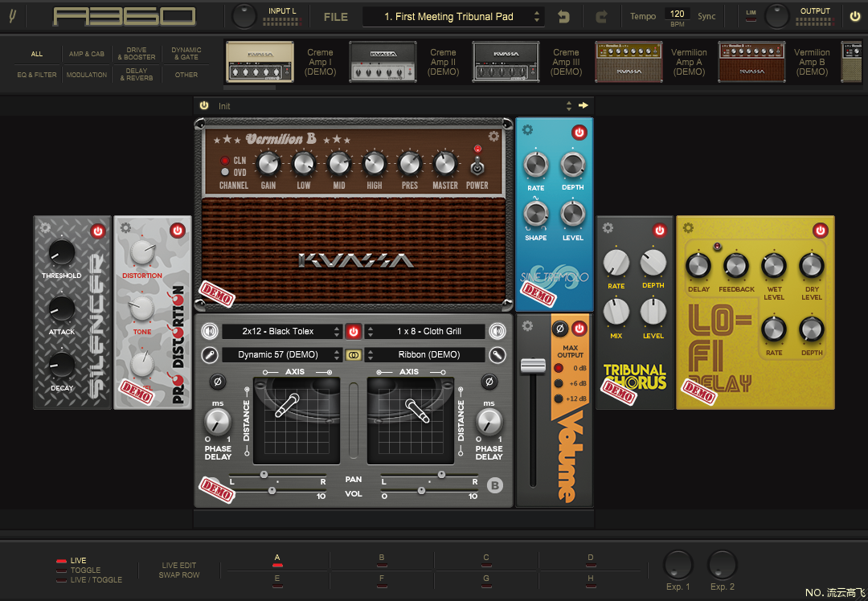Click LIVE EDIT SWAP ROW
The height and width of the screenshot is (601, 868).
[x=178, y=570]
